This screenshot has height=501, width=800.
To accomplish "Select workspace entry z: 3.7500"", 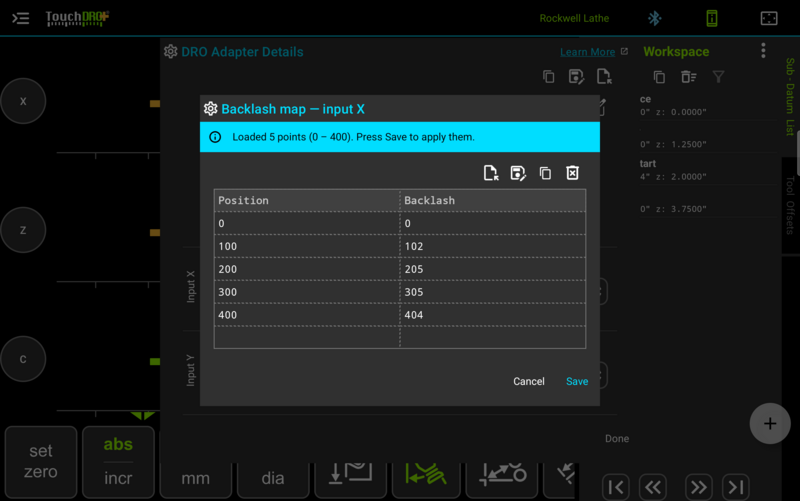I will pos(707,204).
